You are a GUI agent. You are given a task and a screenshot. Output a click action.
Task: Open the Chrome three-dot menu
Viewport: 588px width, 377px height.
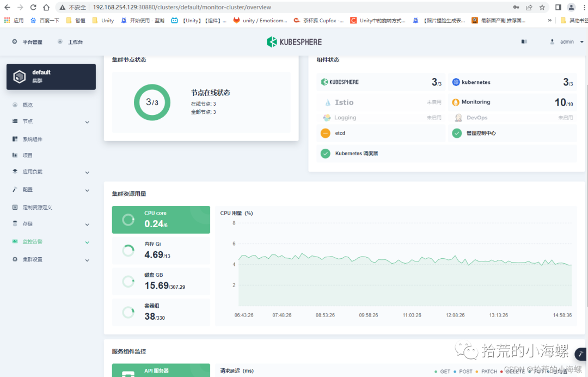click(584, 7)
